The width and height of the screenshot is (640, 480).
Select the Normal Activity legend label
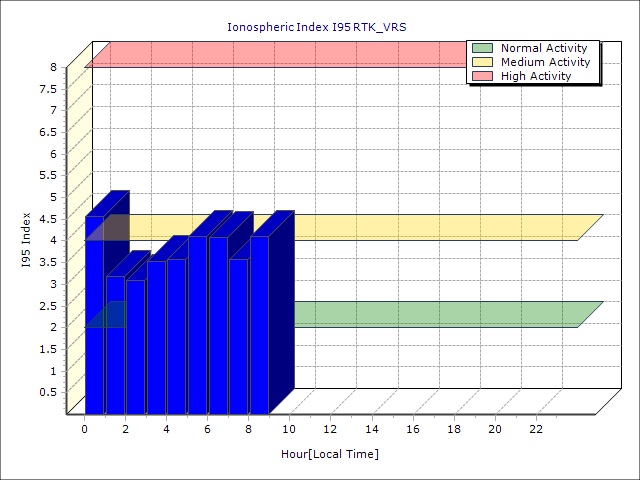pyautogui.click(x=543, y=48)
